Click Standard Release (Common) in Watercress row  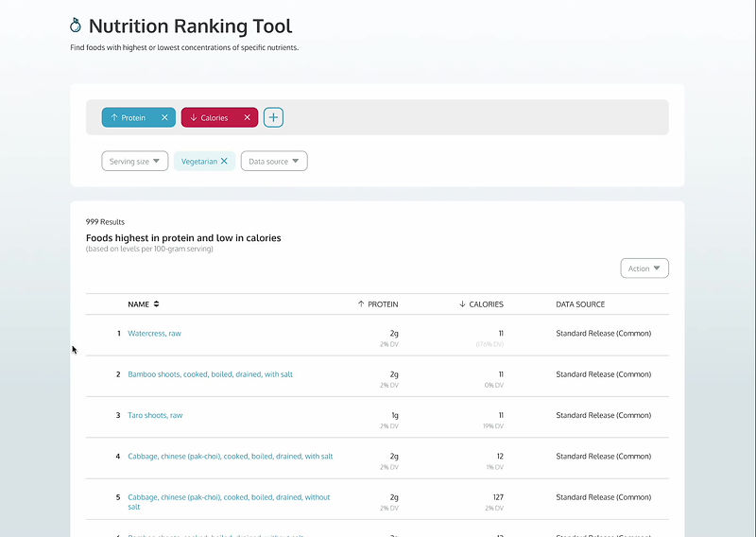point(604,333)
